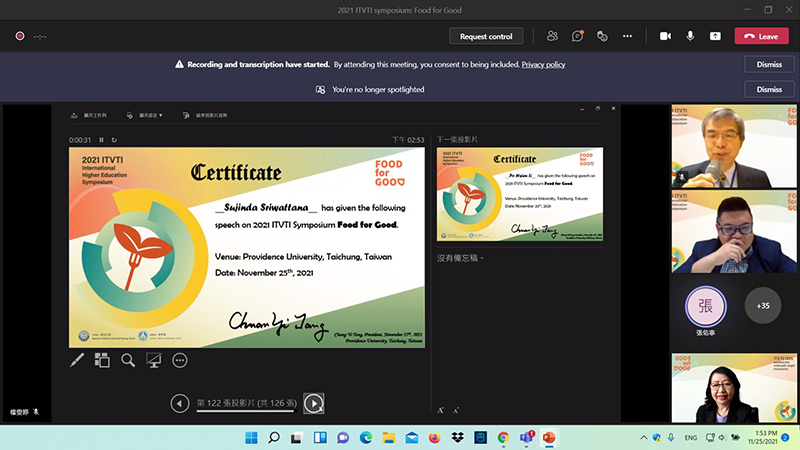Open the participants list icon
Image resolution: width=800 pixels, height=450 pixels.
552,36
